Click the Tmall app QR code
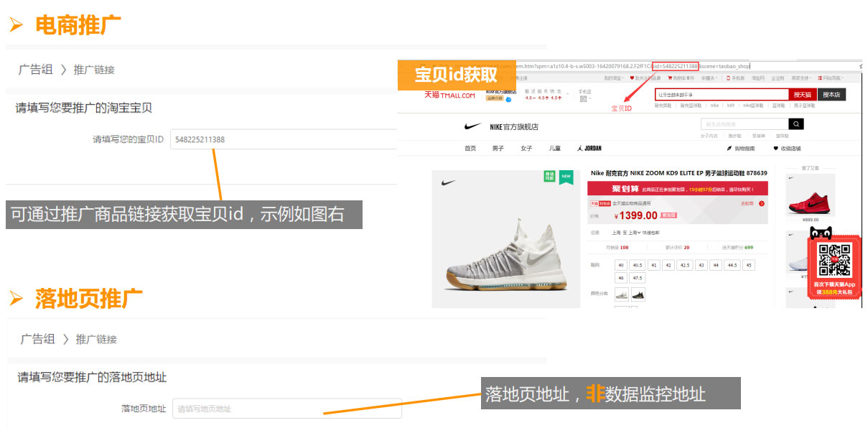 click(x=834, y=261)
